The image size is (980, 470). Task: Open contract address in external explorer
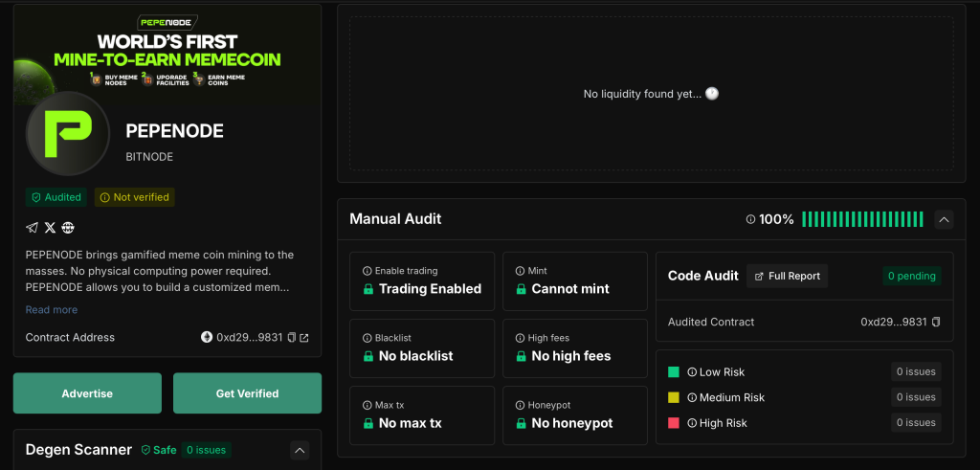point(304,338)
